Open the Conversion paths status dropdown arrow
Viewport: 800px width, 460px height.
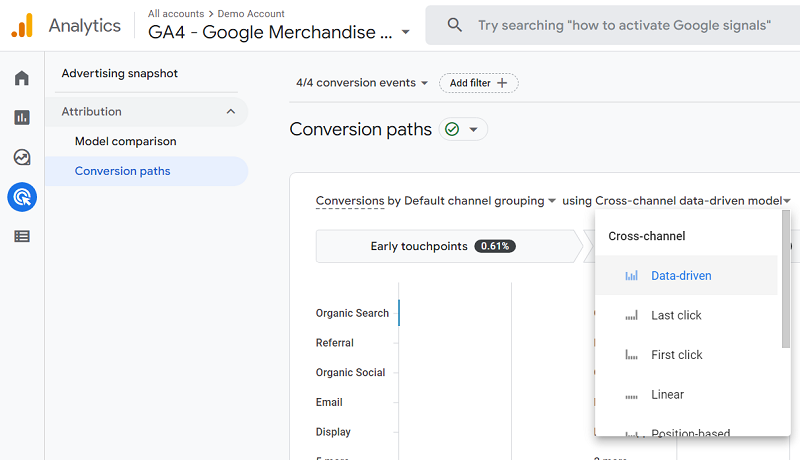(x=473, y=130)
